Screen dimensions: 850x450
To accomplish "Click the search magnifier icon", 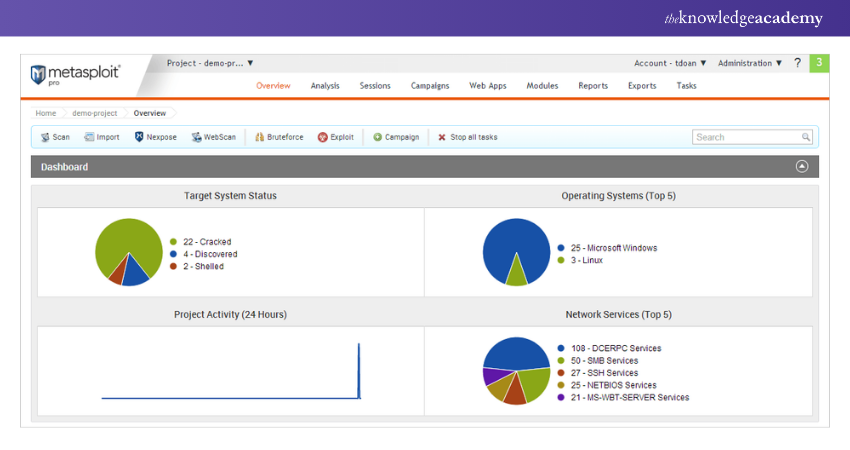I will point(806,137).
